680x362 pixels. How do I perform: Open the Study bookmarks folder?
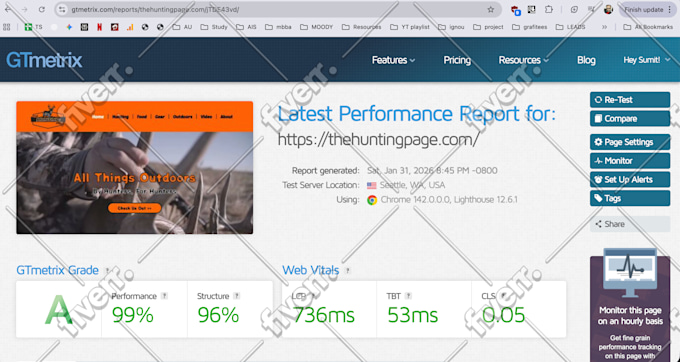click(214, 27)
